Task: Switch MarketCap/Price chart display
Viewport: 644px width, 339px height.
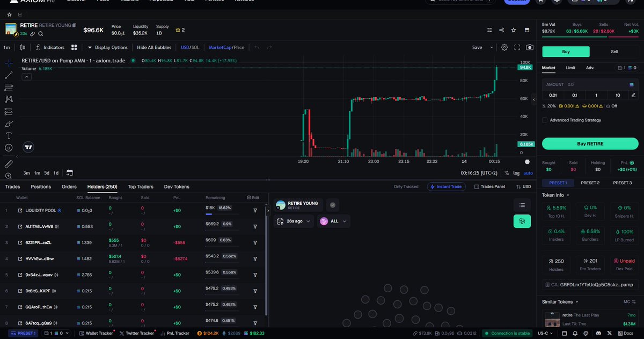Action: point(226,47)
